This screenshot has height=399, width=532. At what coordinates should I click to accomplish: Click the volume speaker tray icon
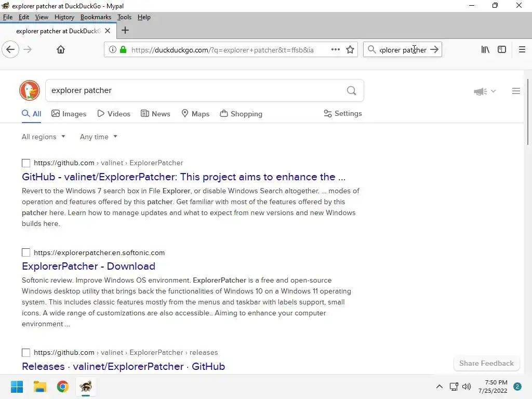click(x=467, y=387)
